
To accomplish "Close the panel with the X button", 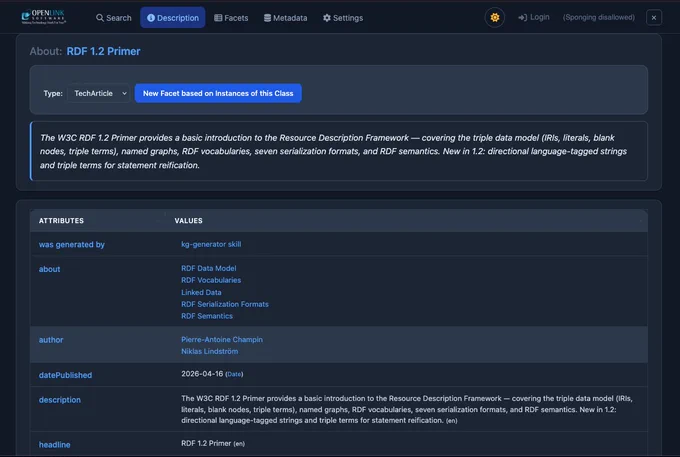I will [x=654, y=17].
